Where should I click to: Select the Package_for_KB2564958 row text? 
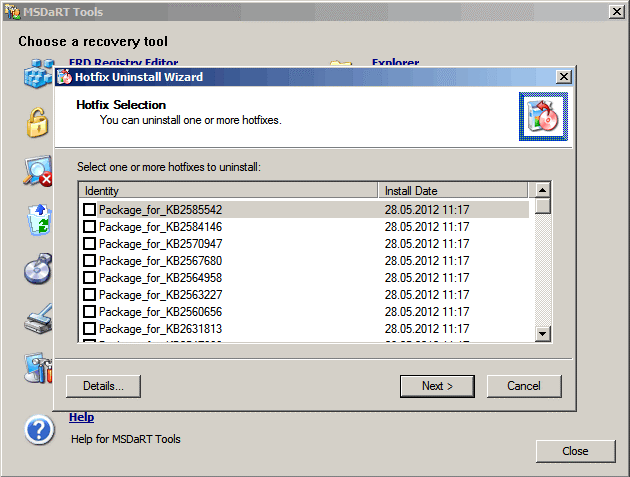tap(160, 278)
